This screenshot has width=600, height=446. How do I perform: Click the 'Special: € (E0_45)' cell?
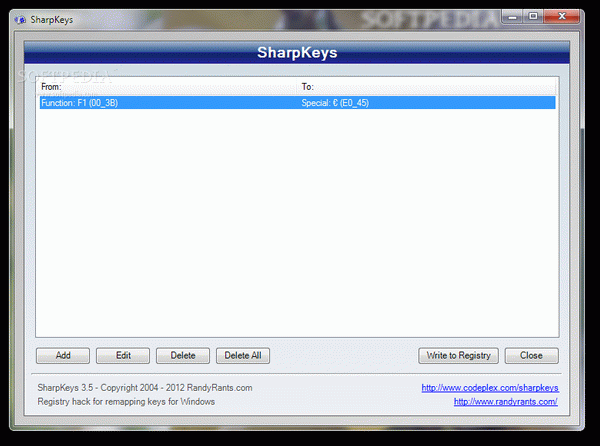[x=335, y=103]
